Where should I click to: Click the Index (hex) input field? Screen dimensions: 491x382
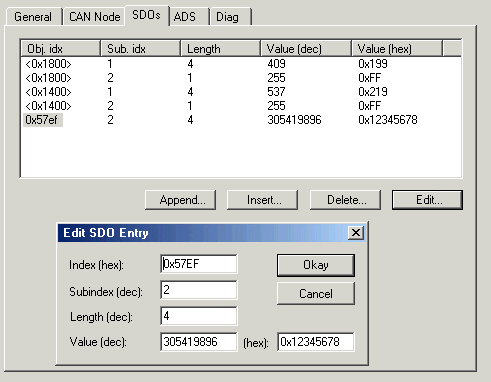pyautogui.click(x=199, y=264)
